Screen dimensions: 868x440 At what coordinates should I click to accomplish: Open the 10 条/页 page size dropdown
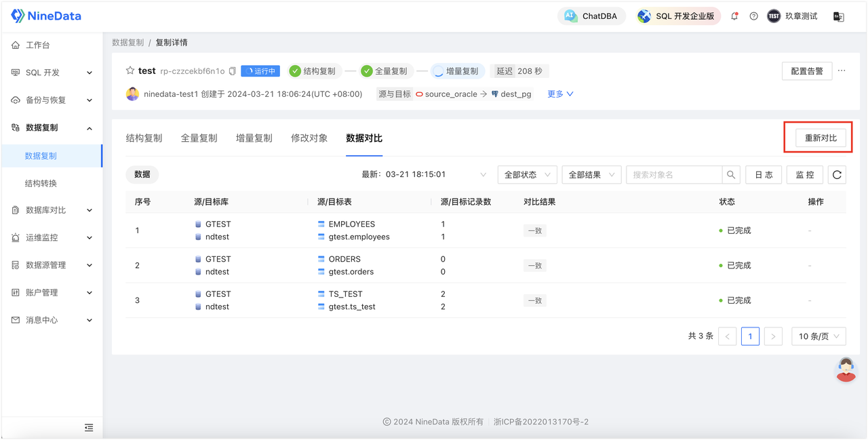point(818,336)
